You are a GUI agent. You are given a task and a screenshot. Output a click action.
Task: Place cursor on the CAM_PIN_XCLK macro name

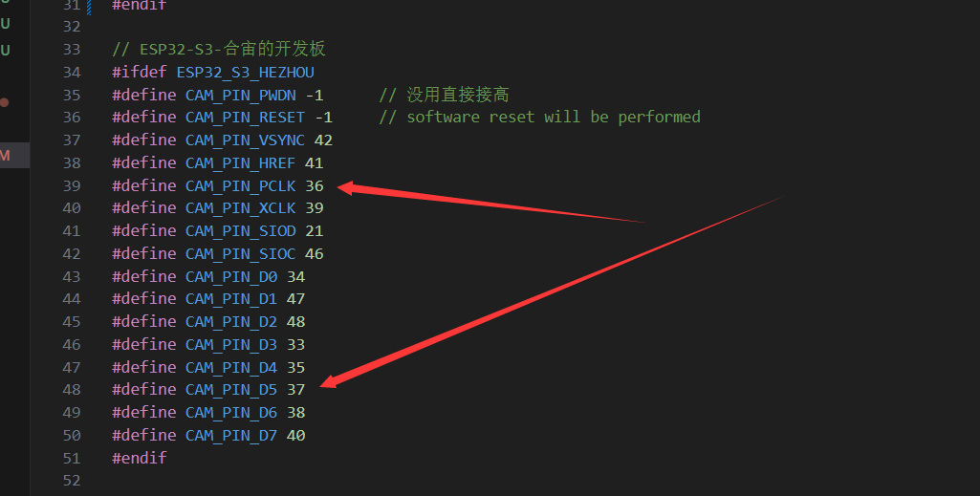click(x=240, y=208)
